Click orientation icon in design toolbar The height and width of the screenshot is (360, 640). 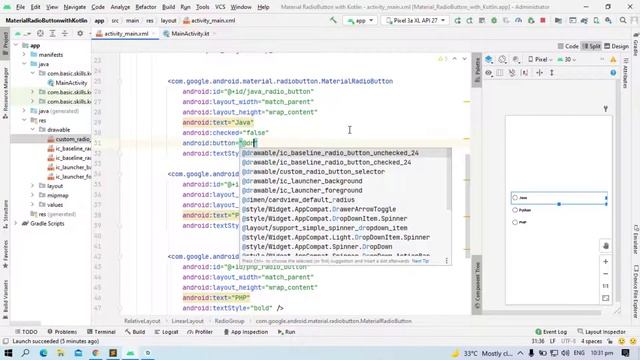(502, 60)
